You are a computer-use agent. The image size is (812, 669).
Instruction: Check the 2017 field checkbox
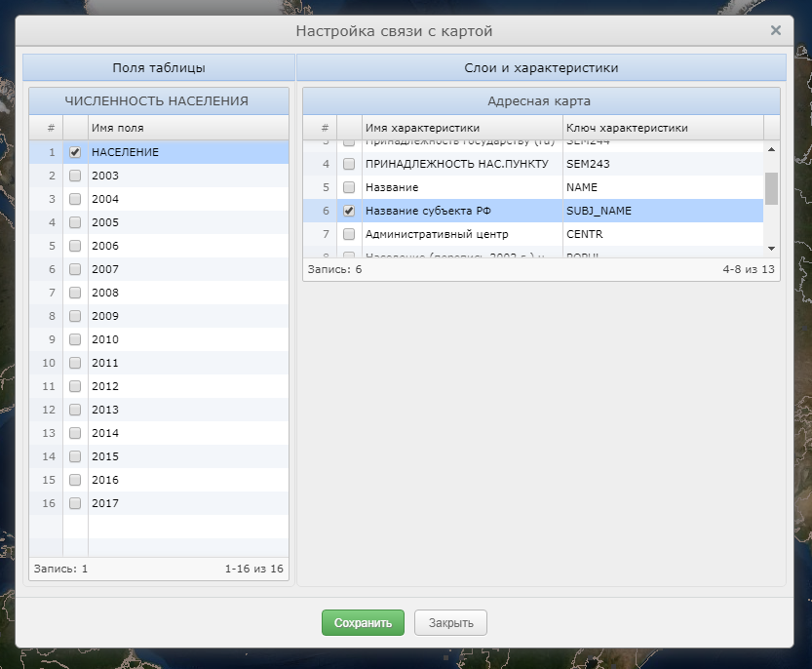point(75,503)
